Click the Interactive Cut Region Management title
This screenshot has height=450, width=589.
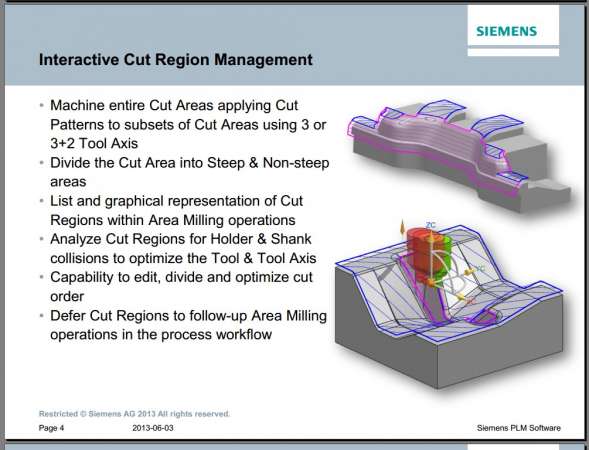[x=176, y=59]
